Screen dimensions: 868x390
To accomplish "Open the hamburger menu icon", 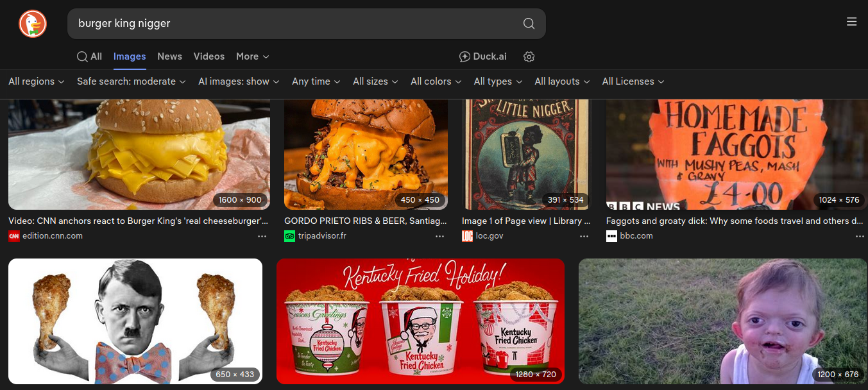I will point(852,22).
